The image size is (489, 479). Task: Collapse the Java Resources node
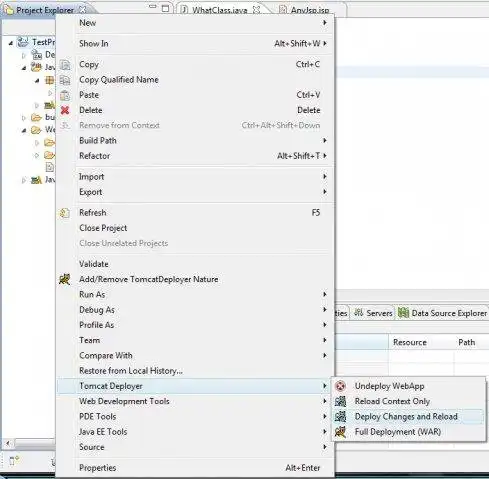pyautogui.click(x=24, y=68)
